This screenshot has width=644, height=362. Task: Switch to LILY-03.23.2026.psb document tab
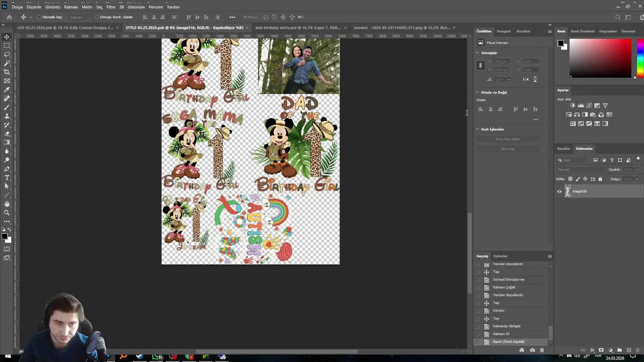click(x=65, y=28)
